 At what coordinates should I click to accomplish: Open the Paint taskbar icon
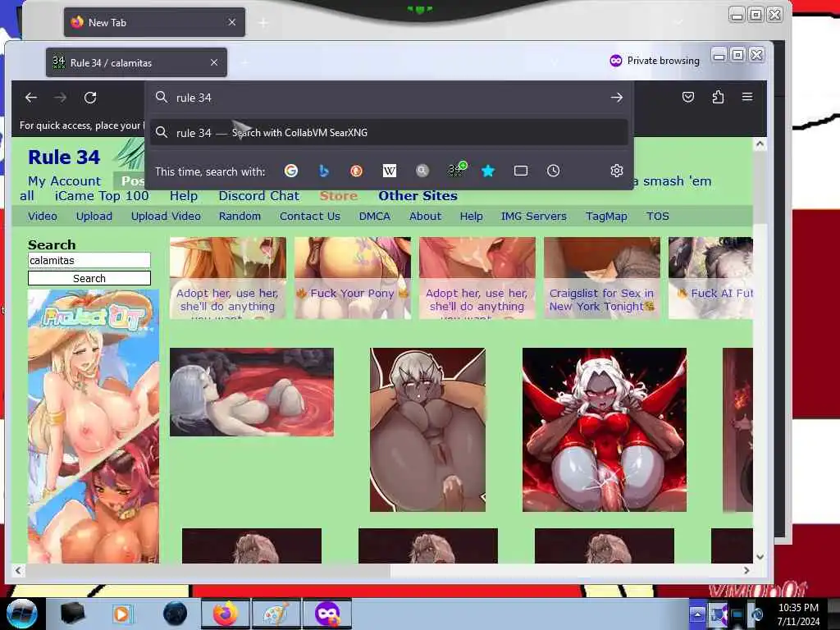click(276, 614)
